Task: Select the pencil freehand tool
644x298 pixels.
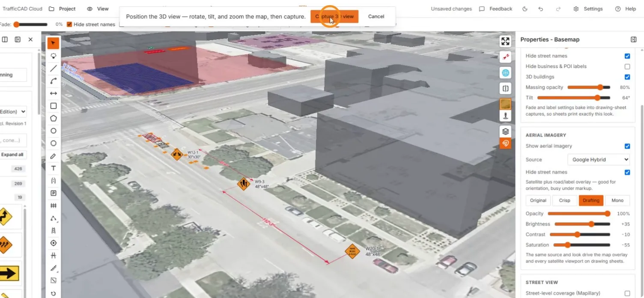Action: (54, 156)
